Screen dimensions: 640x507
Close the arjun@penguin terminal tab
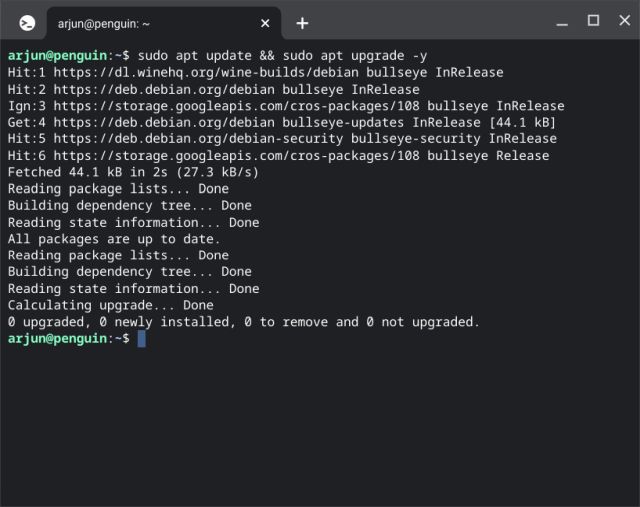265,23
